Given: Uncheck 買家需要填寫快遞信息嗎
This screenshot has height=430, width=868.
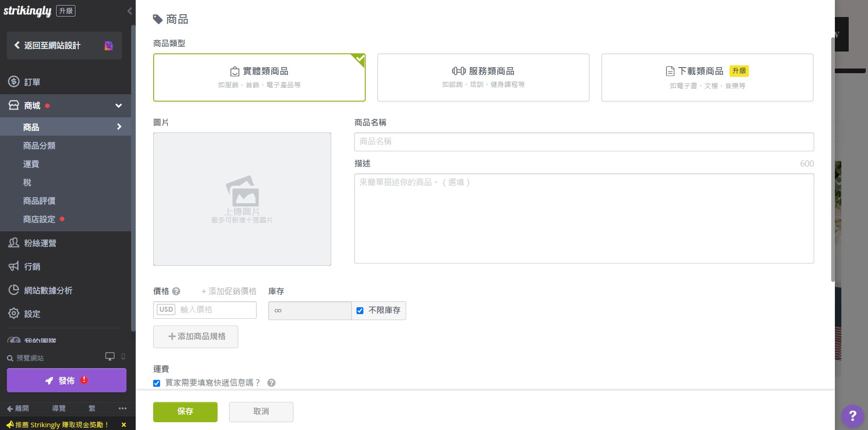Looking at the screenshot, I should pos(156,383).
